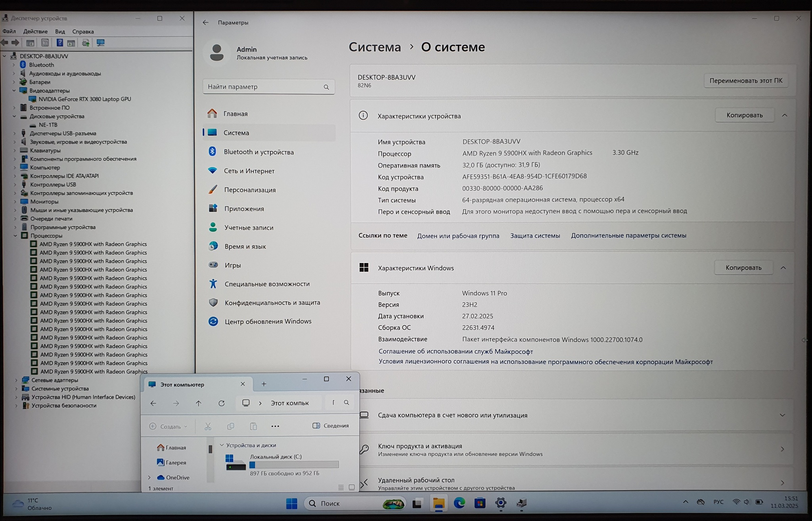
Task: Expand OneDrive in Explorer navigation
Action: [149, 477]
